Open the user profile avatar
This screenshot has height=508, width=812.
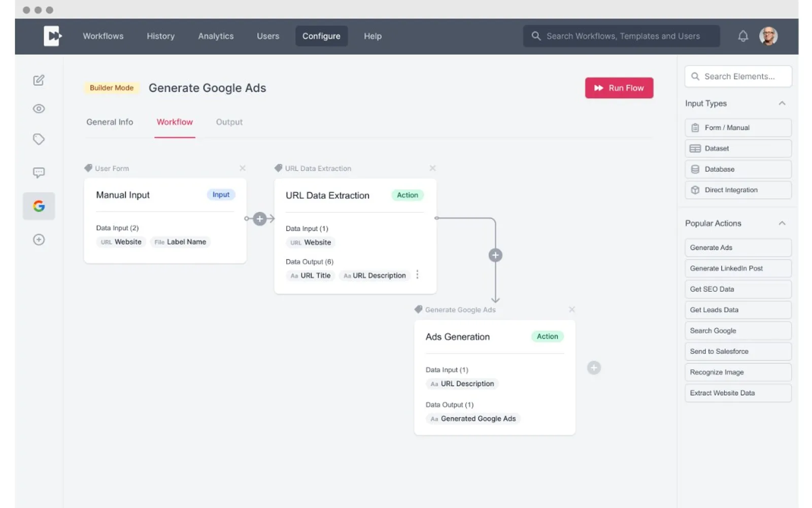[x=768, y=36]
